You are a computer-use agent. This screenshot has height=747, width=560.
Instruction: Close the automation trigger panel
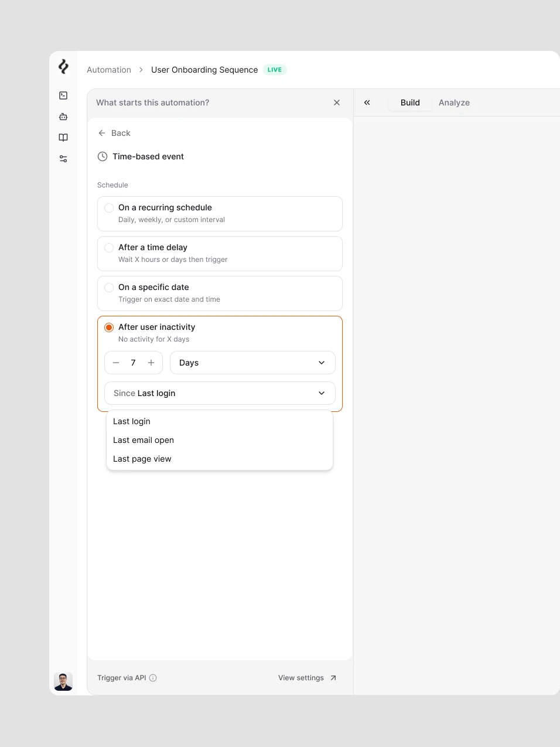click(337, 103)
